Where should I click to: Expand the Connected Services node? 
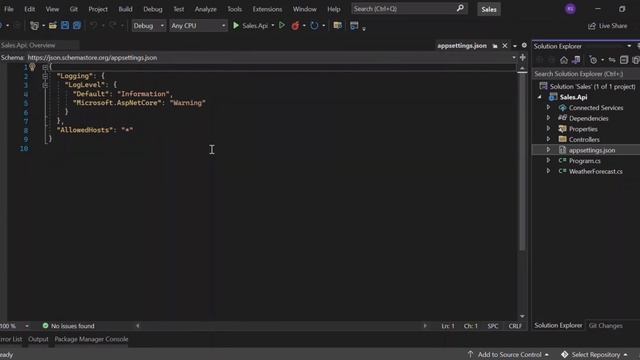pos(548,107)
